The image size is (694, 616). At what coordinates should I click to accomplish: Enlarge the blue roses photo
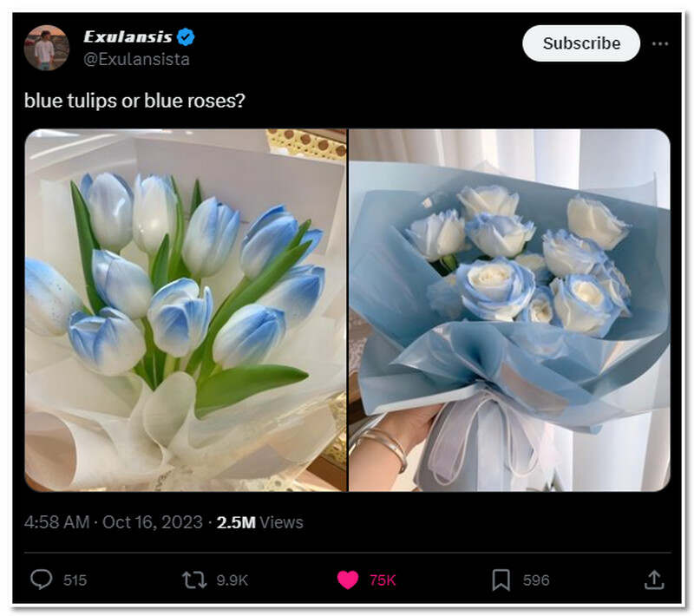[509, 311]
